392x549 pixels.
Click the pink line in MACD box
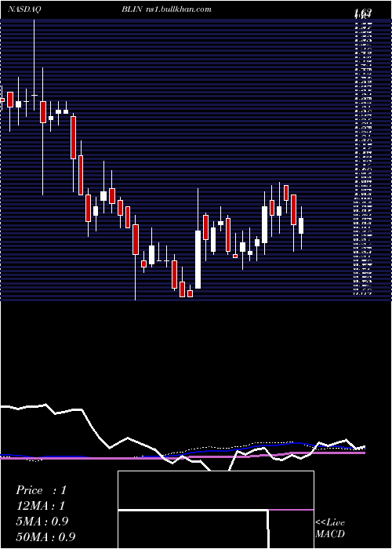[x=291, y=510]
